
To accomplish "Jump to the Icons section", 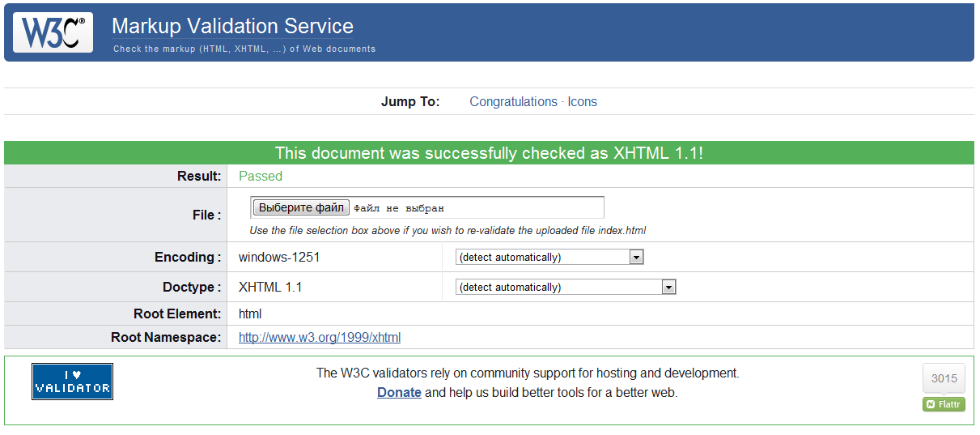I will point(582,102).
